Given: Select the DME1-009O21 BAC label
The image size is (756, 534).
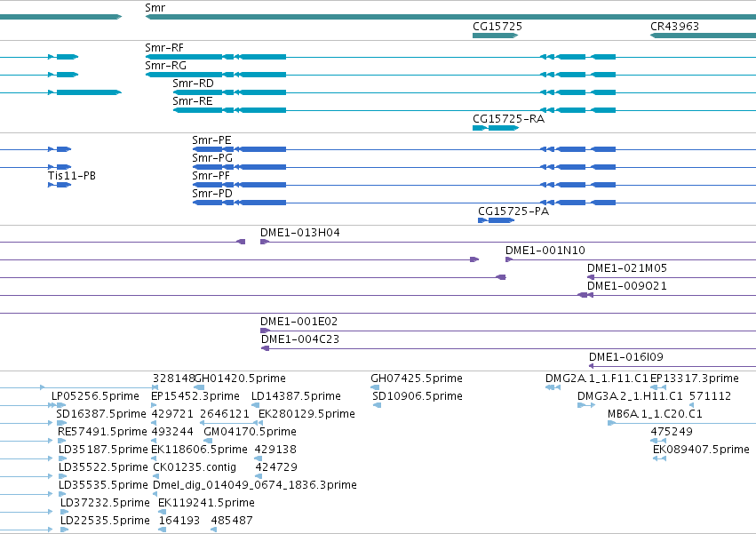Looking at the screenshot, I should 627,286.
